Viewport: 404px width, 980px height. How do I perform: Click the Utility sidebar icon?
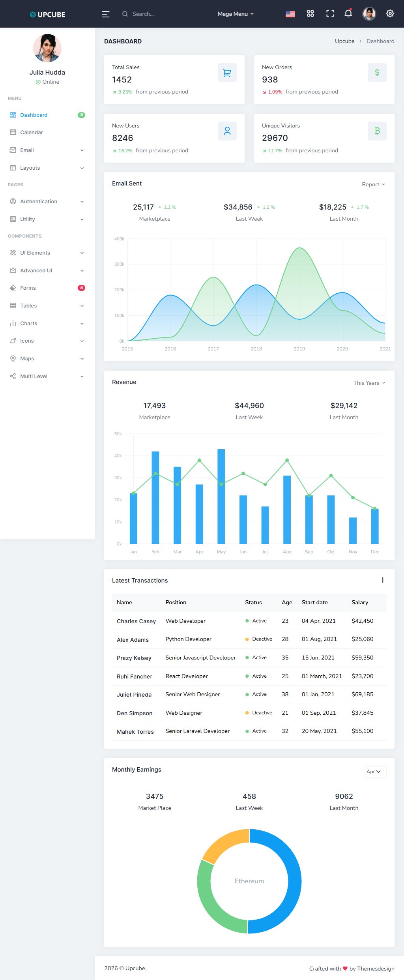(x=13, y=219)
